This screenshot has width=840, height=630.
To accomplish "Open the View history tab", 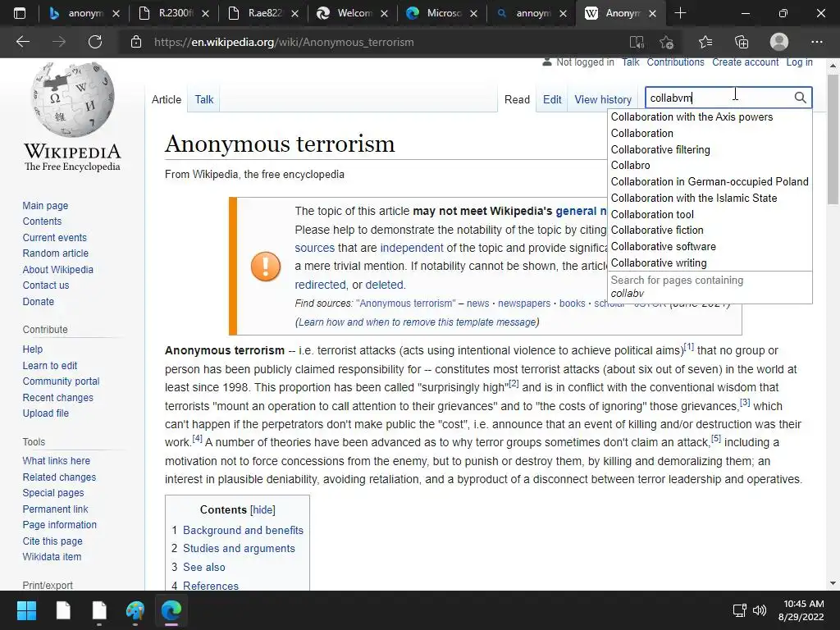I will pyautogui.click(x=603, y=99).
